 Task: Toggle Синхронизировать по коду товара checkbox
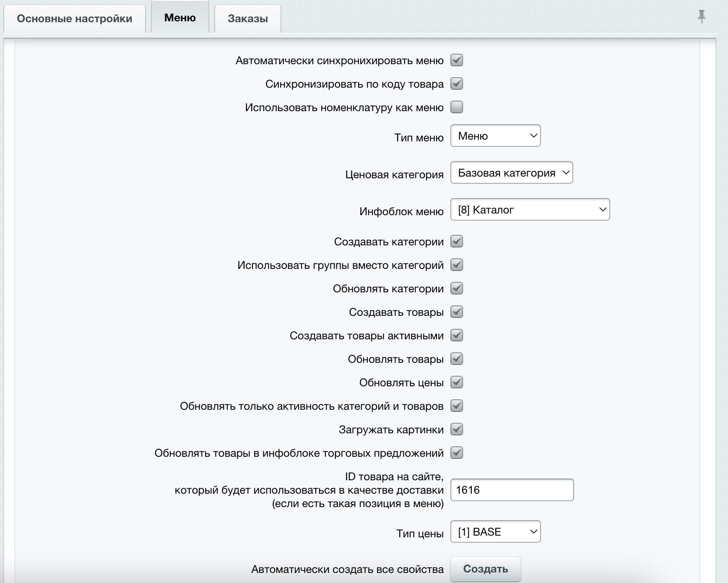457,84
